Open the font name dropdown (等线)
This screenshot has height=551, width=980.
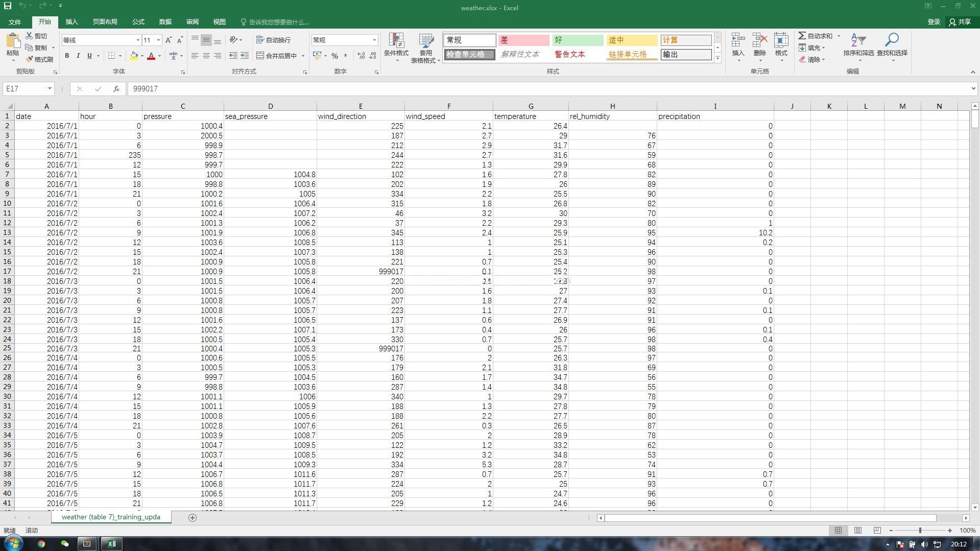138,40
